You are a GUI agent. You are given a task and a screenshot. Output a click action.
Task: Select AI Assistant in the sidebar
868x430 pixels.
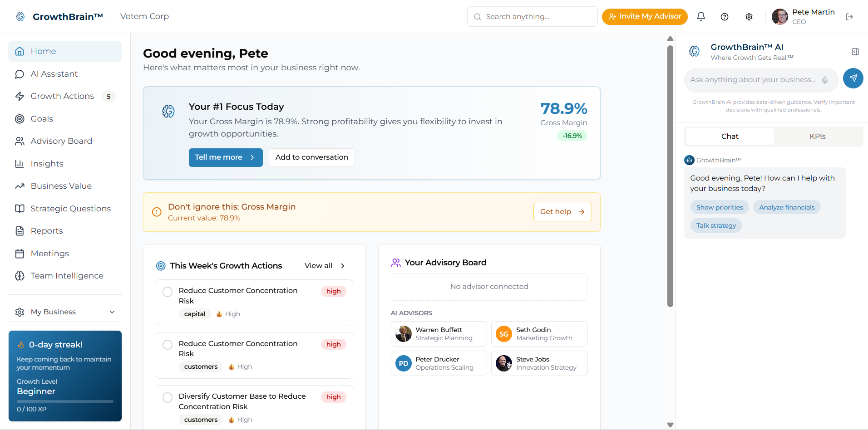[54, 73]
